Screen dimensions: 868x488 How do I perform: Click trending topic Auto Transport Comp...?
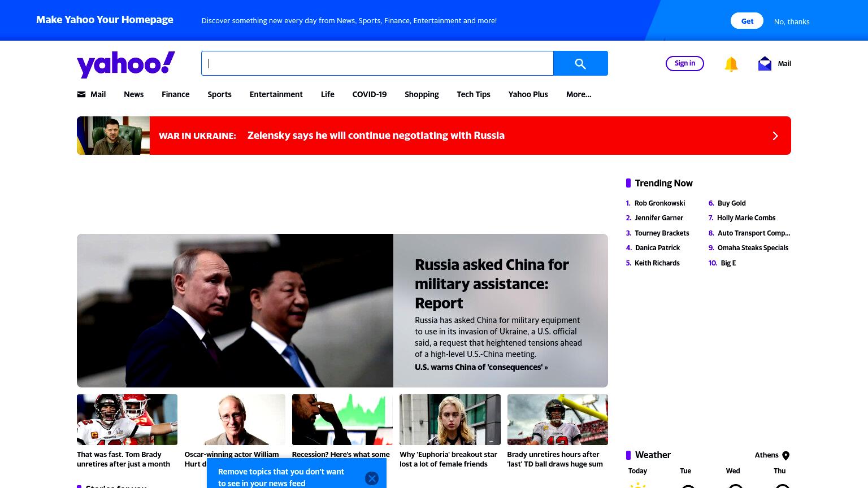pyautogui.click(x=754, y=233)
